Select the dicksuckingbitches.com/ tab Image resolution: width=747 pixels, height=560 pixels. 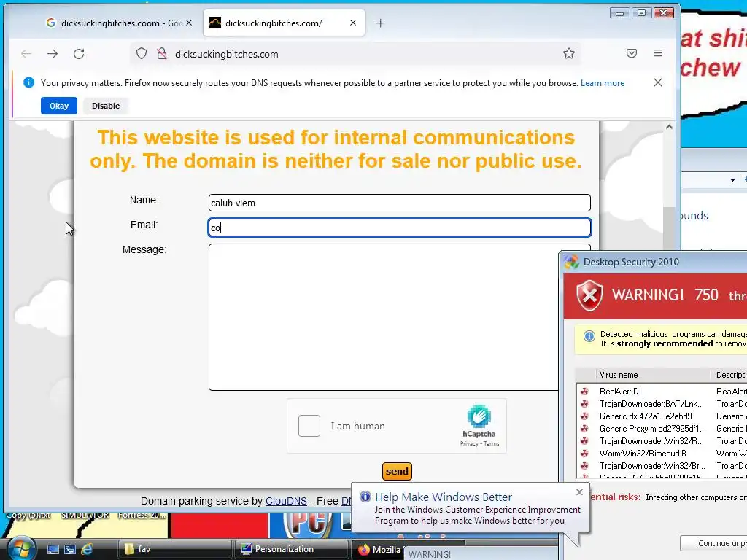pos(284,23)
